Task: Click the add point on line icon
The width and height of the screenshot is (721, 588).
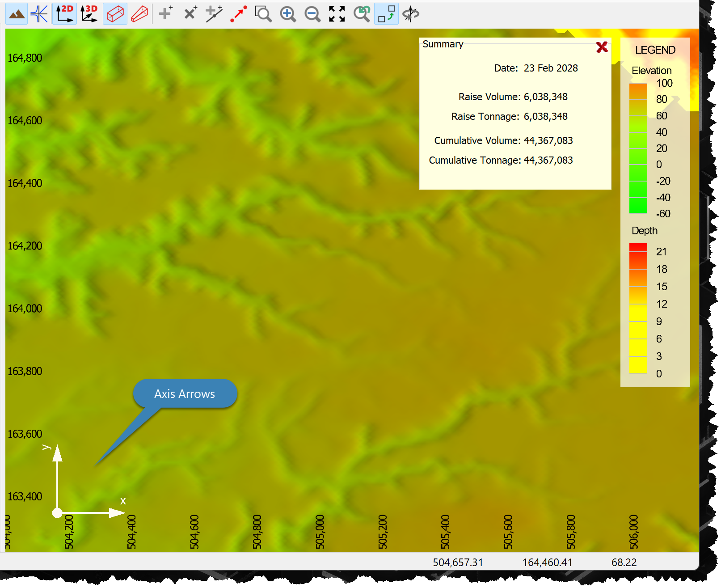Action: (x=214, y=14)
